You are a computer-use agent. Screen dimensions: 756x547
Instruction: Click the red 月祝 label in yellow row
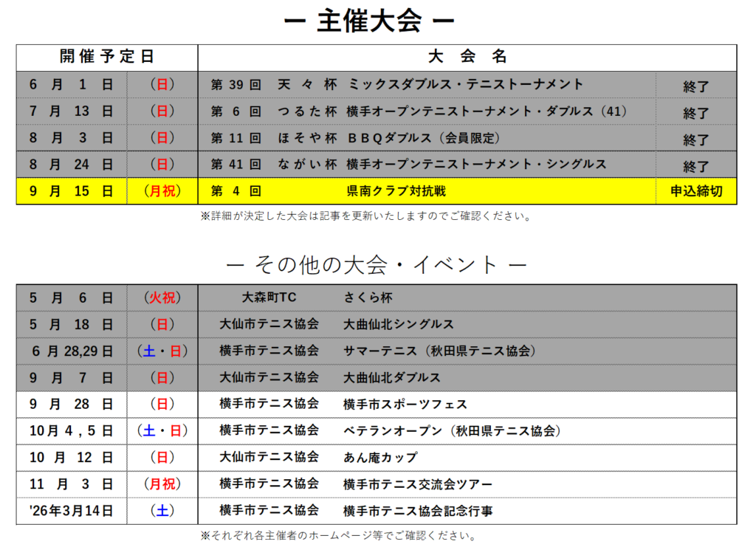[x=162, y=191]
